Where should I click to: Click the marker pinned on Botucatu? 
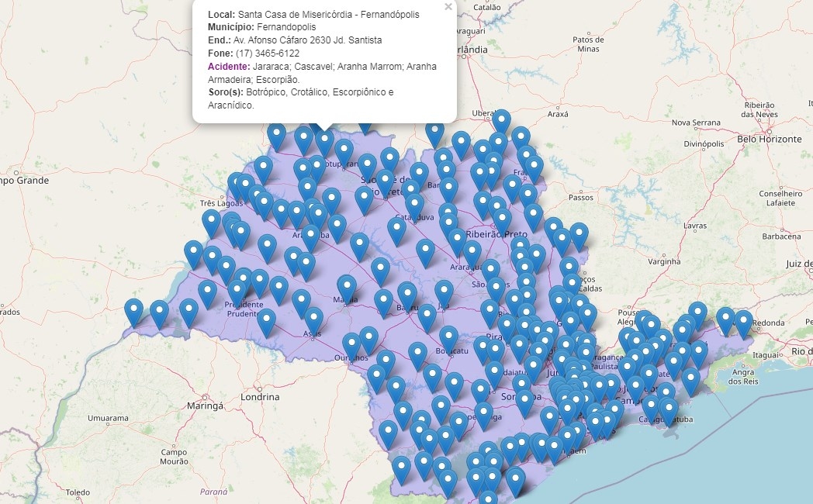coord(448,338)
